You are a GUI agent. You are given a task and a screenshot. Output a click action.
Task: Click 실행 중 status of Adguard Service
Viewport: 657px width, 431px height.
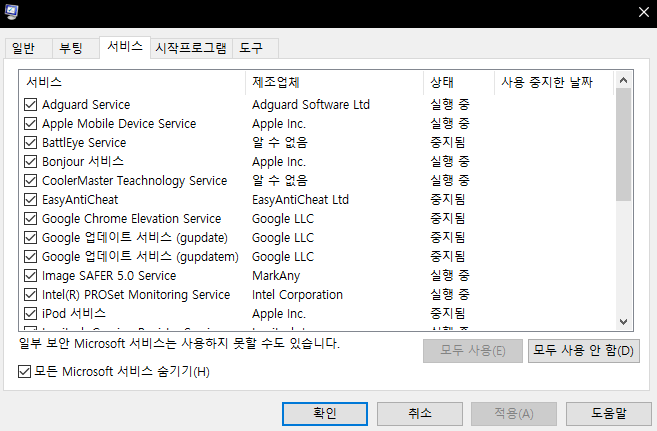[450, 104]
